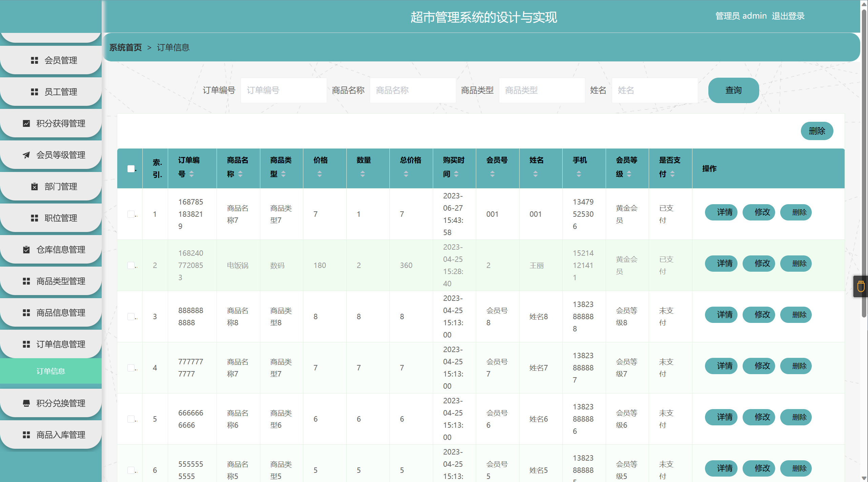868x482 pixels.
Task: Open 仓库信息管理 sidebar menu
Action: coord(51,250)
